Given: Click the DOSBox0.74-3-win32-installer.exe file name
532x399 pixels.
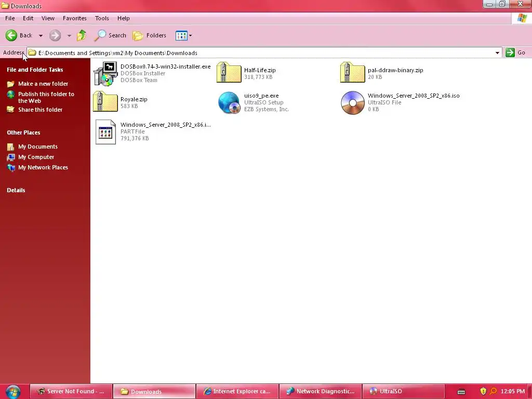Looking at the screenshot, I should [x=166, y=66].
